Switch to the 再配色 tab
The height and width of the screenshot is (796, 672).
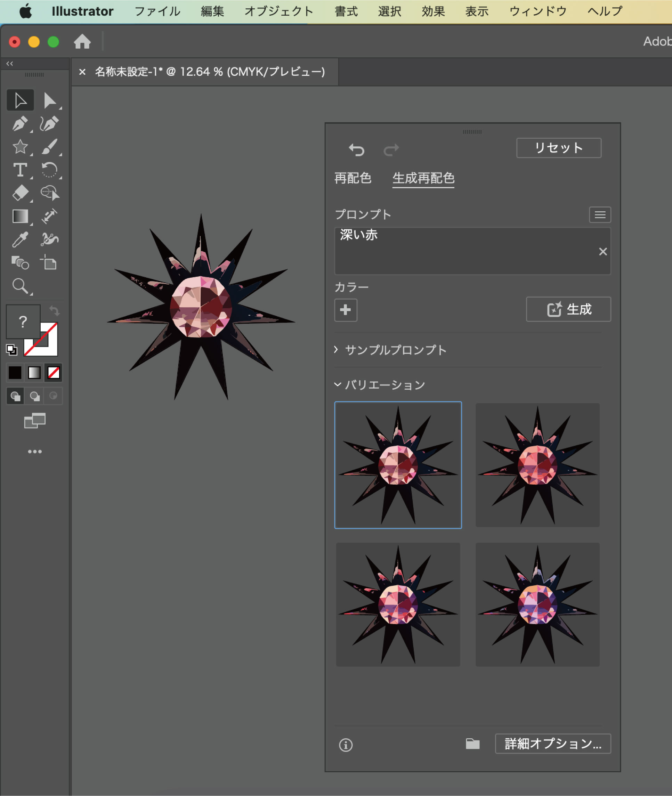[x=353, y=178]
